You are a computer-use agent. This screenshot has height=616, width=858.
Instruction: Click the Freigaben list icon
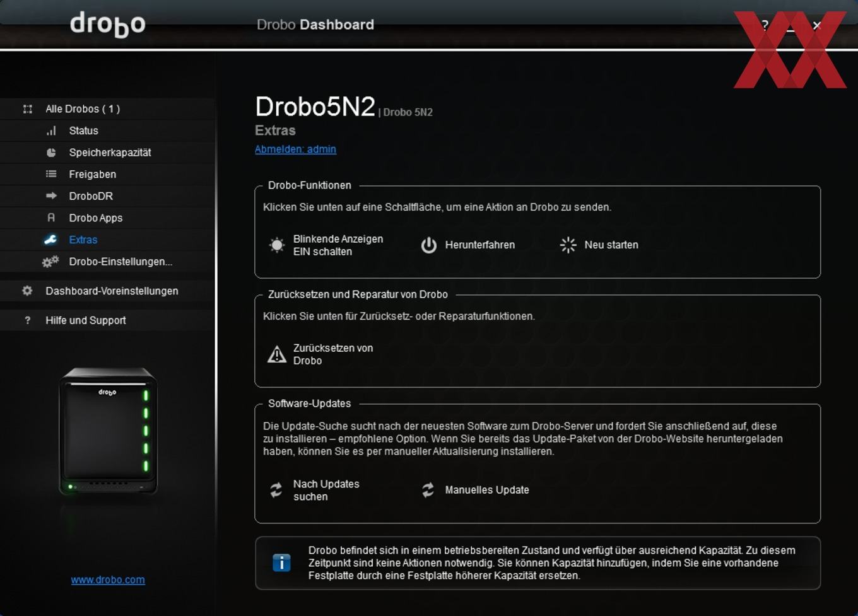51,174
